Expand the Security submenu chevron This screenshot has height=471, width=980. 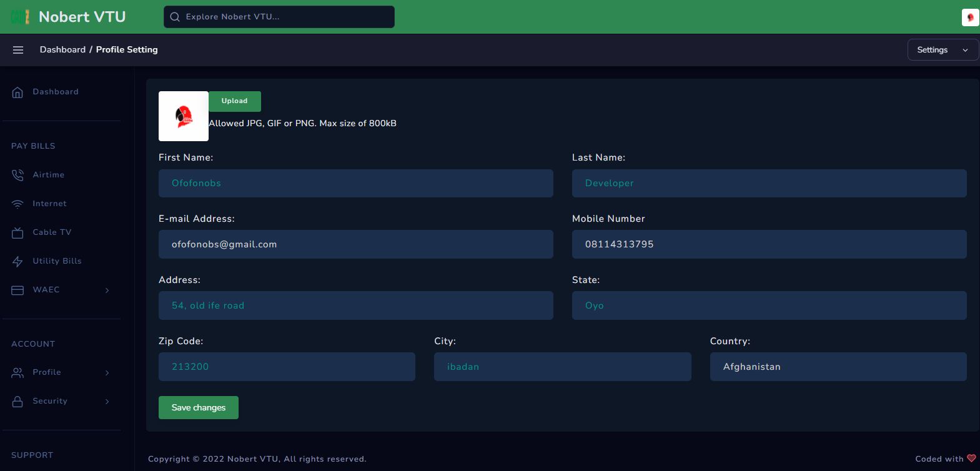107,402
